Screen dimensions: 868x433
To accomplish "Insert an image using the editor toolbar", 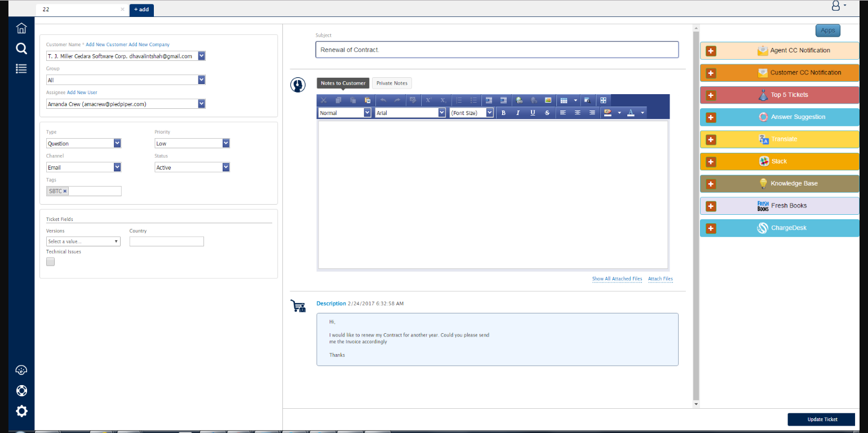I will [x=548, y=100].
